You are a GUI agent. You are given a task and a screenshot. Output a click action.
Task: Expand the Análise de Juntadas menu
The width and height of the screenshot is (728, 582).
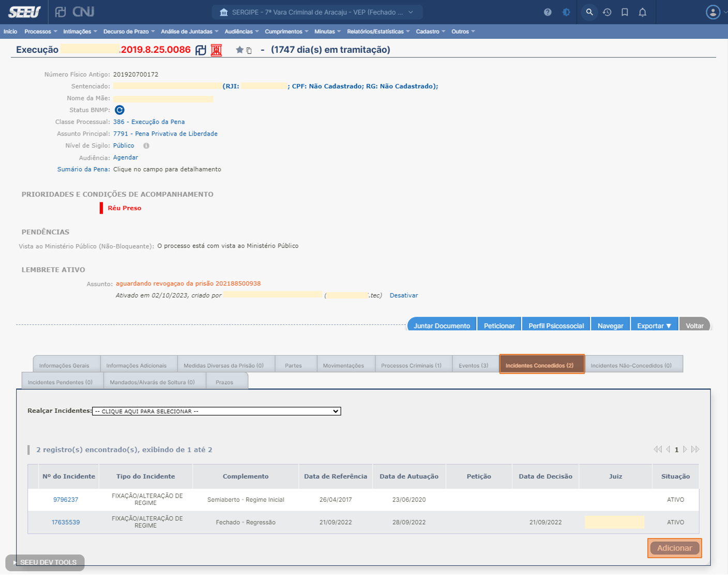coord(189,32)
